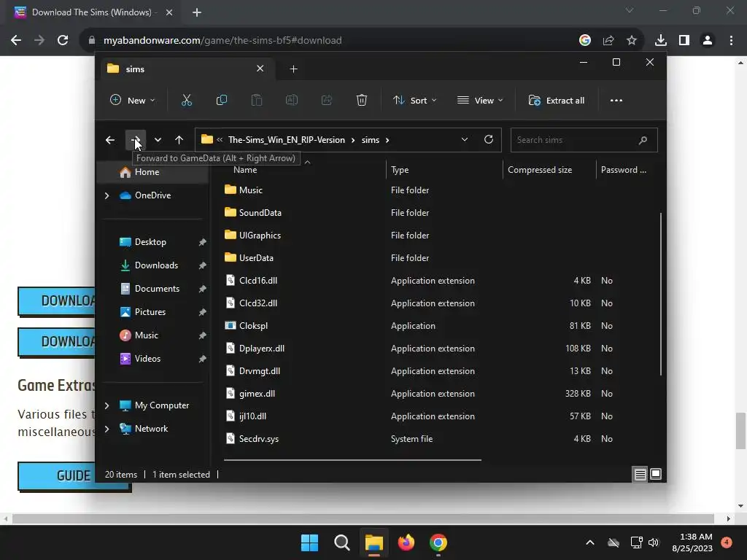
Task: Close the sims Explorer tab
Action: coord(260,69)
